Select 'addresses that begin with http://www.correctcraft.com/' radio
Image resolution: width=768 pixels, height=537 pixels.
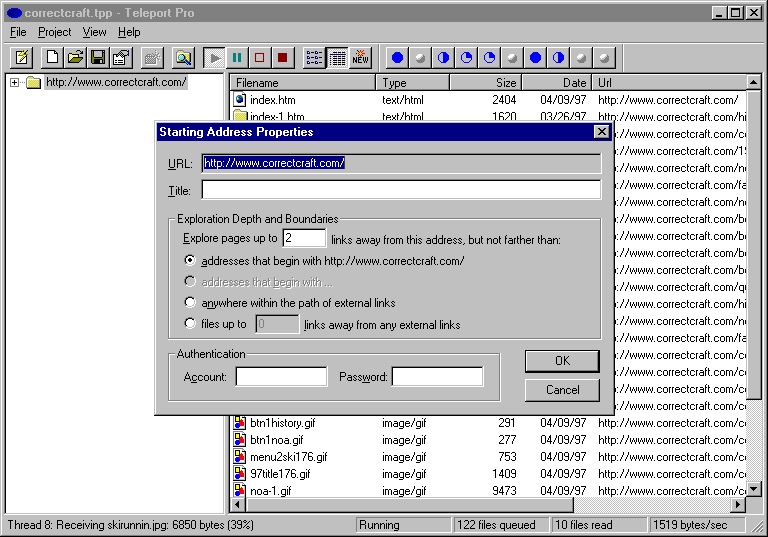[190, 261]
